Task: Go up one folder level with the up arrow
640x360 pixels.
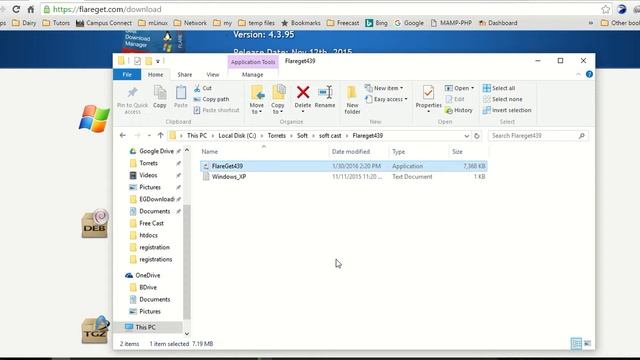Action: [160, 136]
